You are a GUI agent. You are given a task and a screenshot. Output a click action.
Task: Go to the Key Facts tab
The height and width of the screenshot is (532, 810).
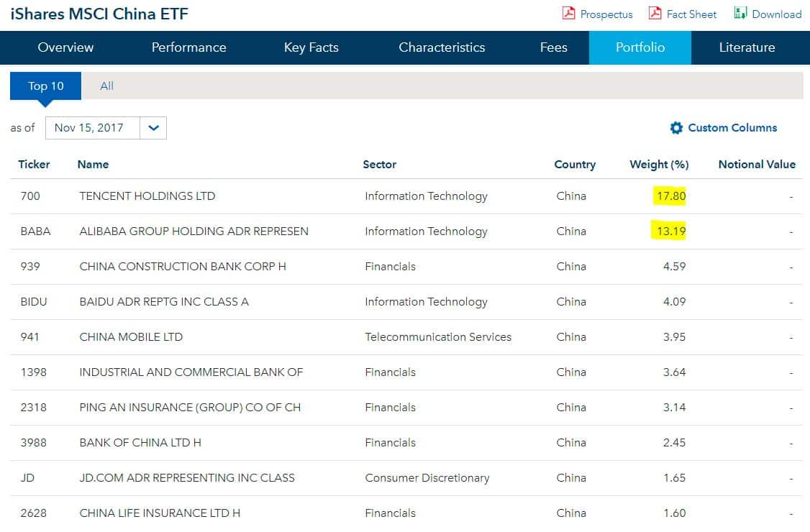point(311,47)
